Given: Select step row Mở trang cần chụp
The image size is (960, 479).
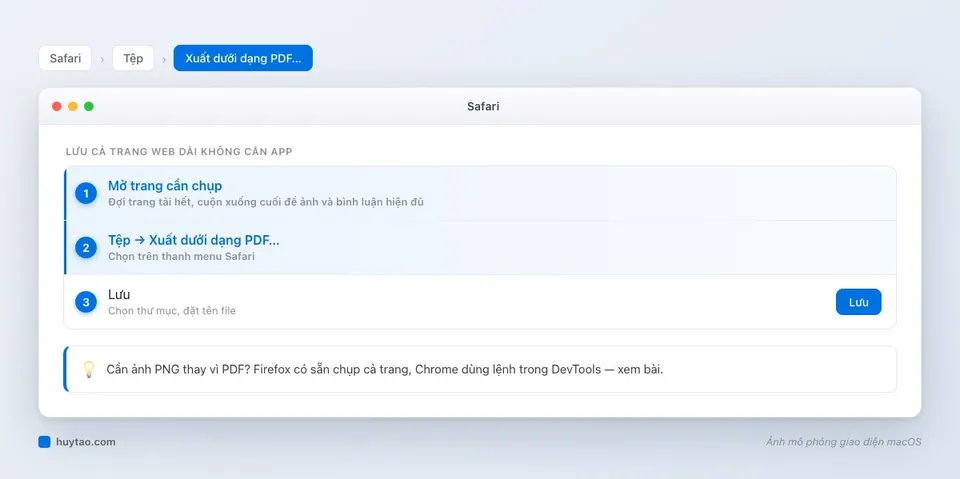Looking at the screenshot, I should tap(480, 194).
